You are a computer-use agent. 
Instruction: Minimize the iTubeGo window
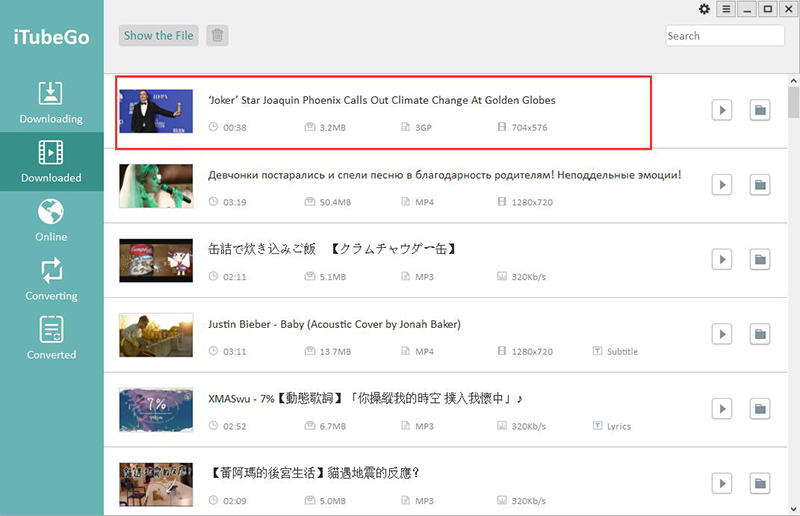(x=747, y=9)
